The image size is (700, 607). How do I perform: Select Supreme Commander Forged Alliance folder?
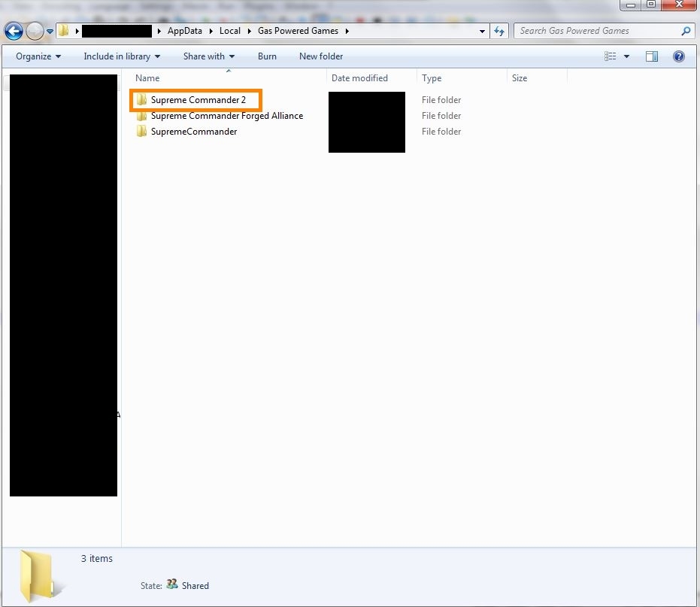coord(226,116)
